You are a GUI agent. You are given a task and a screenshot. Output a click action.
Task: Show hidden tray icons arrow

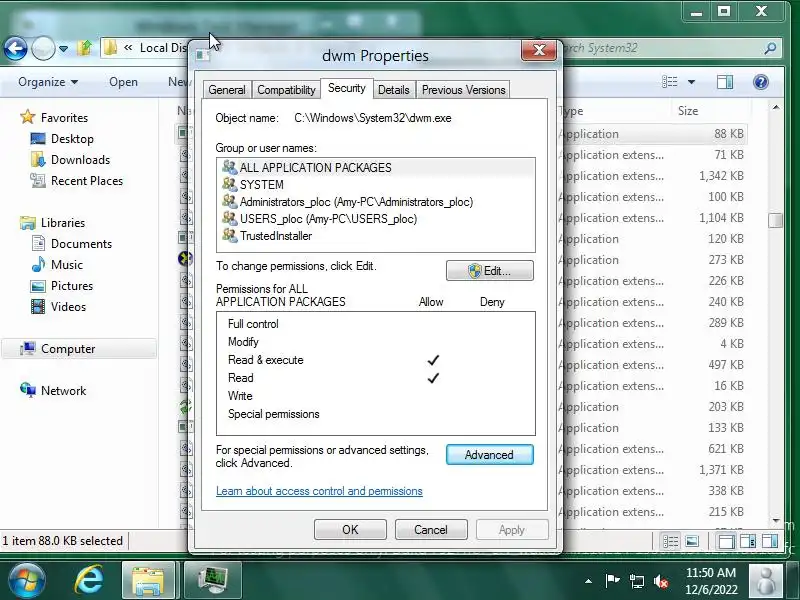pyautogui.click(x=588, y=581)
